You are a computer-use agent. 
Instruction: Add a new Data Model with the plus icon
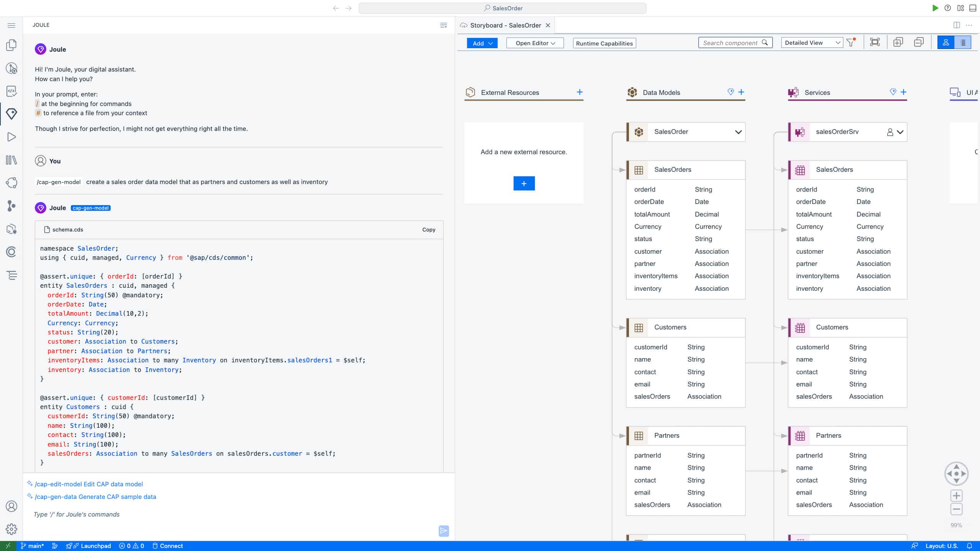(x=742, y=92)
